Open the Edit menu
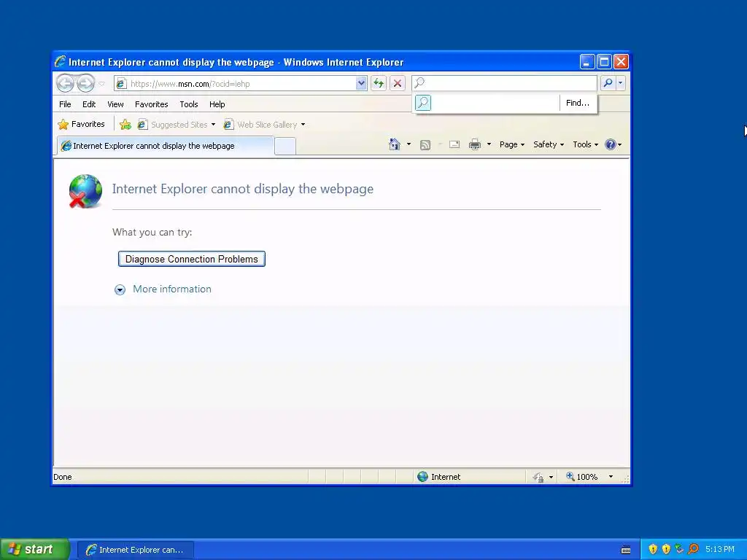Screen dimensions: 747x560 click(88, 104)
